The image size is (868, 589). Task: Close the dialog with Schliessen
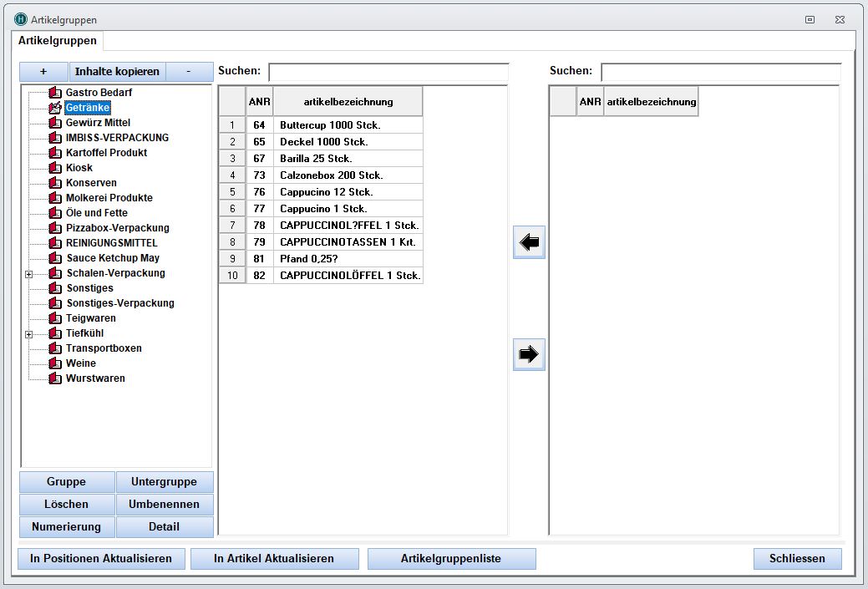coord(797,559)
